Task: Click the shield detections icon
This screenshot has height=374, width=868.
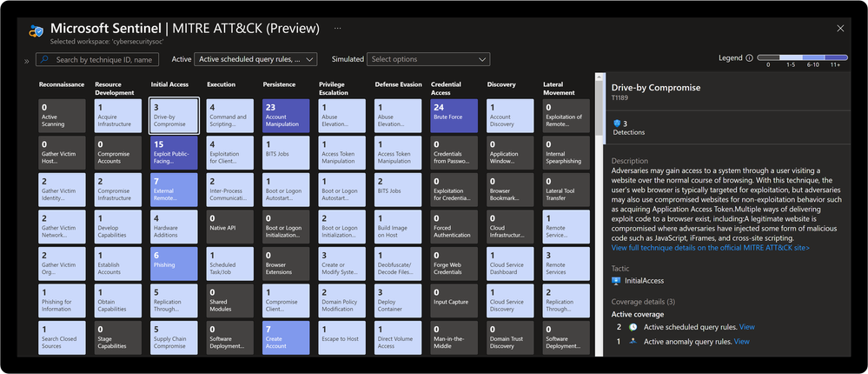Action: pyautogui.click(x=617, y=124)
